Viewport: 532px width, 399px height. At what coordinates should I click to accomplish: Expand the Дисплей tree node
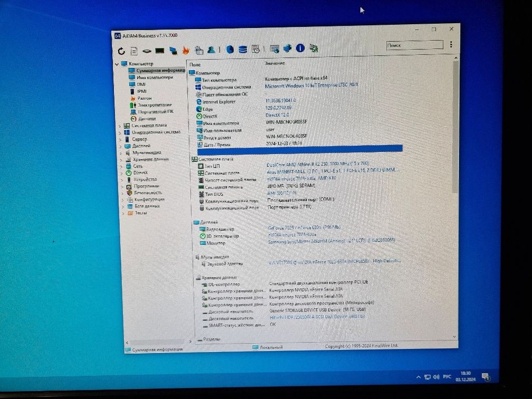(121, 146)
